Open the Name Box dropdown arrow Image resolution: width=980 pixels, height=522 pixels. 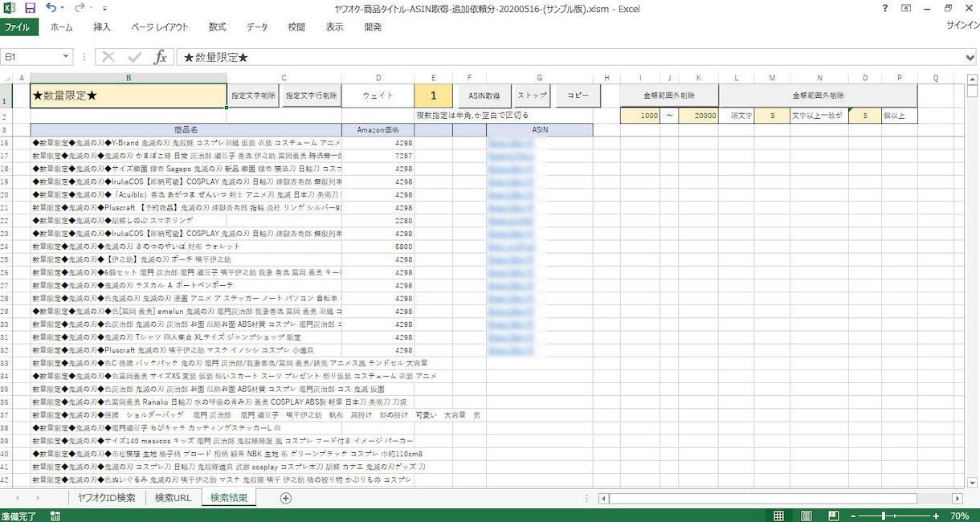(67, 57)
